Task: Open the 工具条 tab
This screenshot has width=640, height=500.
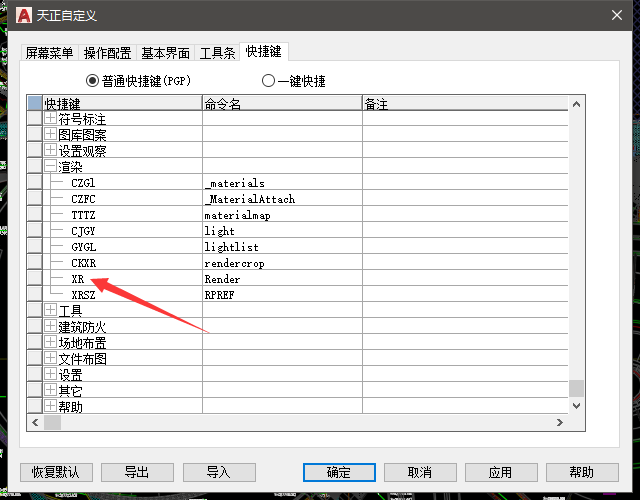Action: pyautogui.click(x=218, y=52)
